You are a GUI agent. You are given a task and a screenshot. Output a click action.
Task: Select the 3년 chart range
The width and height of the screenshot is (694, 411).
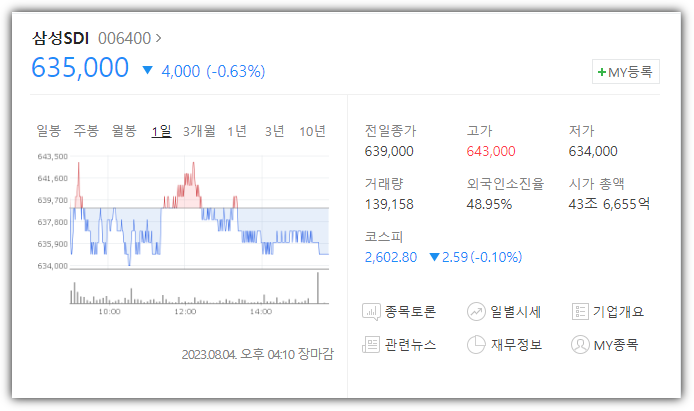274,131
